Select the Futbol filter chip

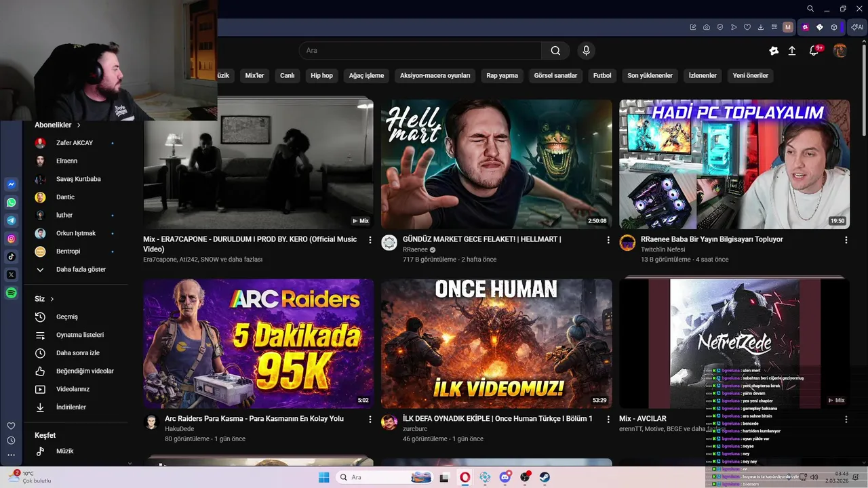(x=601, y=76)
